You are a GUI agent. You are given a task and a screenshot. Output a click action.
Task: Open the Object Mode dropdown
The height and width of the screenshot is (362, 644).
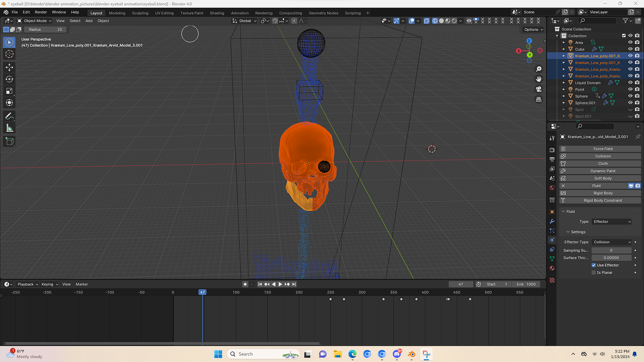pyautogui.click(x=35, y=21)
